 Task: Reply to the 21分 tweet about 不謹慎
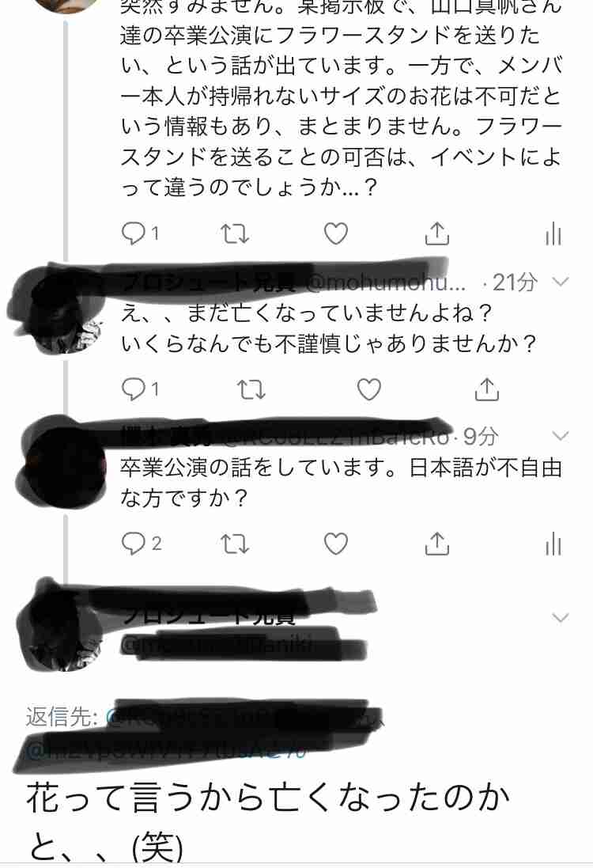pos(134,389)
